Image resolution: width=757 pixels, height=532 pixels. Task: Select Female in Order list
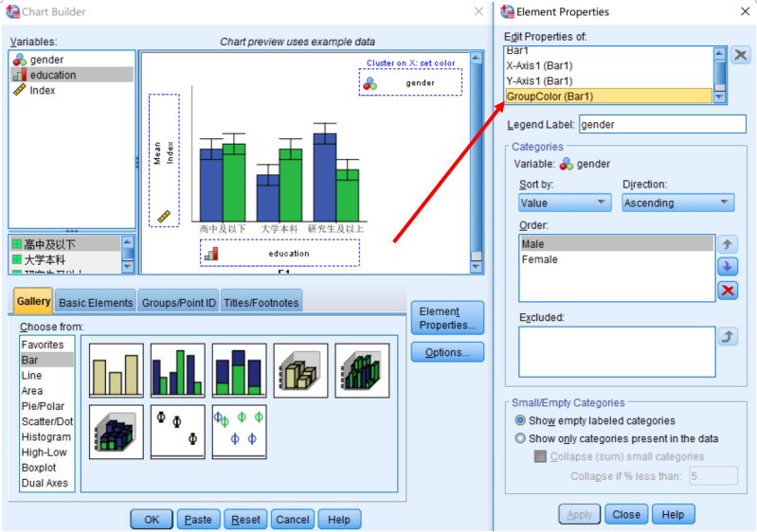617,259
